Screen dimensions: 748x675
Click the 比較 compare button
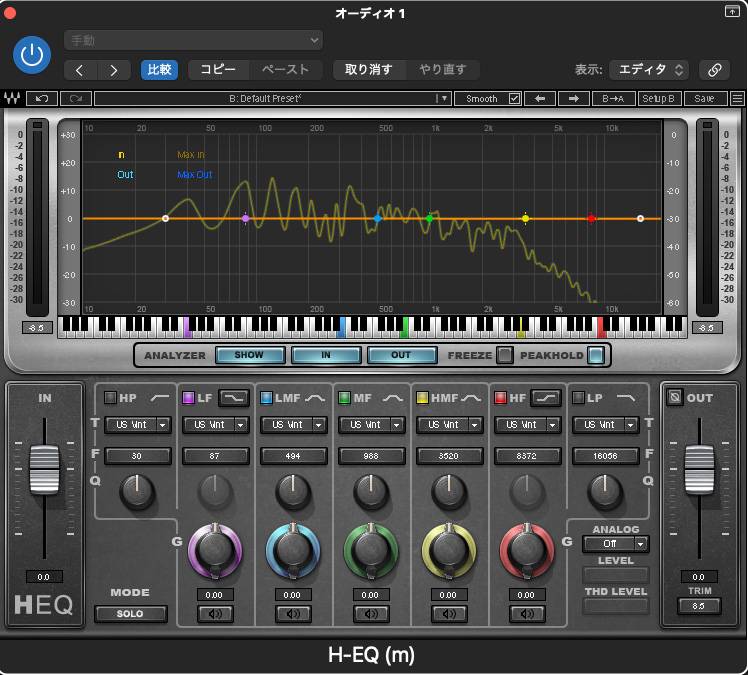pos(159,70)
